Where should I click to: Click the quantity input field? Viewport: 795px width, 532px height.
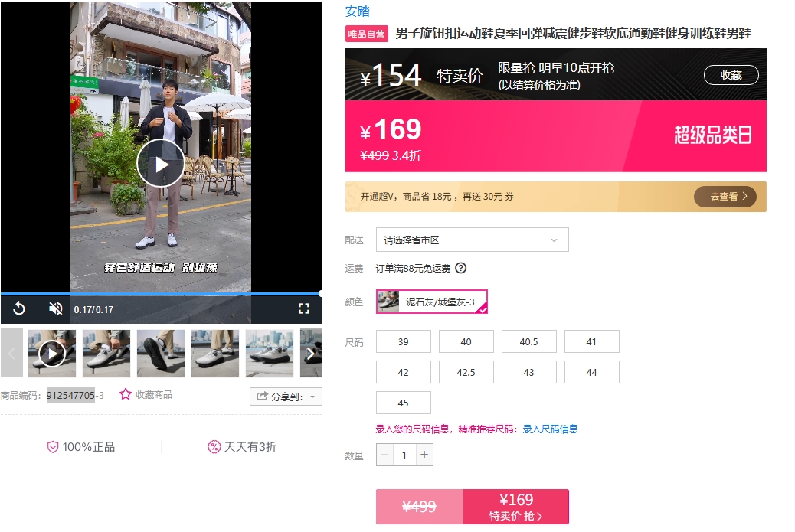(404, 455)
